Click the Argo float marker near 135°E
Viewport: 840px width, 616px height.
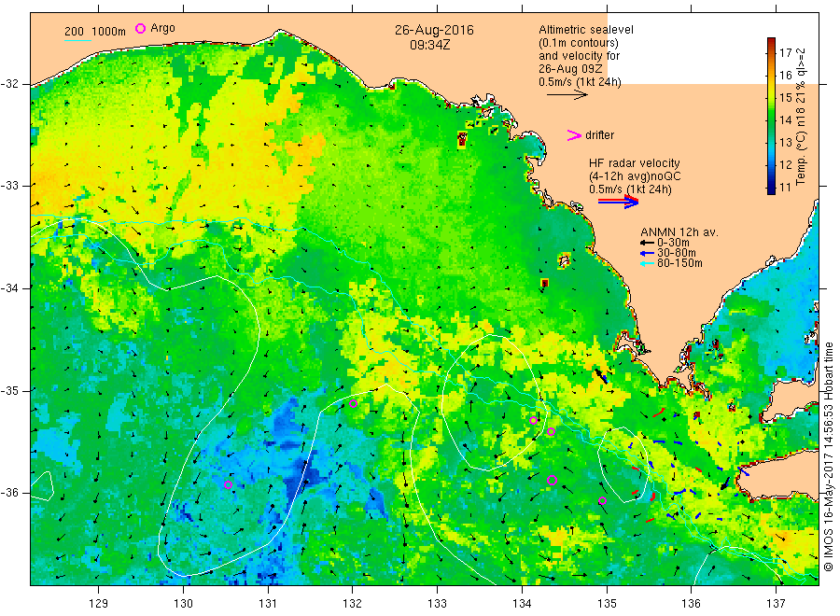coord(602,501)
